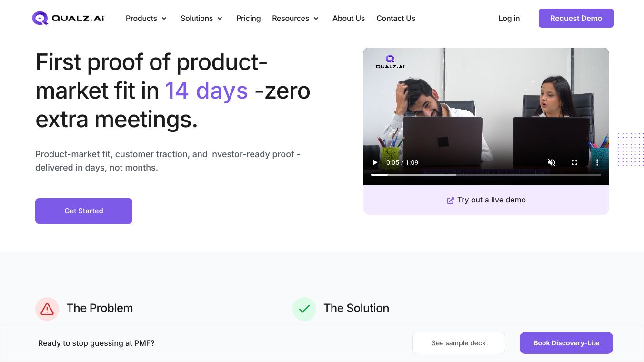The width and height of the screenshot is (644, 362).
Task: Play the demo video
Action: [375, 162]
